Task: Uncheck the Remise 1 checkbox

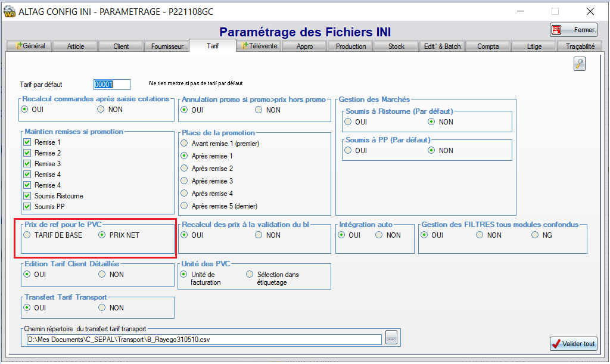Action: [27, 142]
